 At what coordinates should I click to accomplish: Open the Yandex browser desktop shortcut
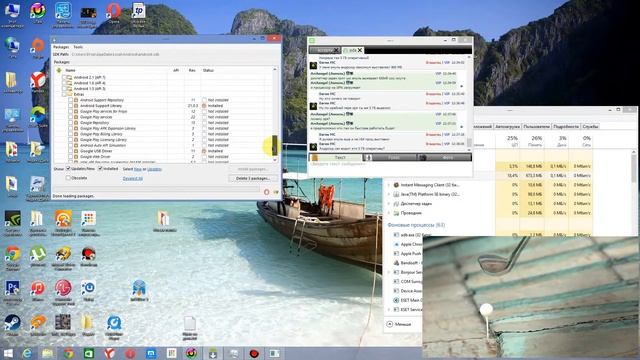38,83
